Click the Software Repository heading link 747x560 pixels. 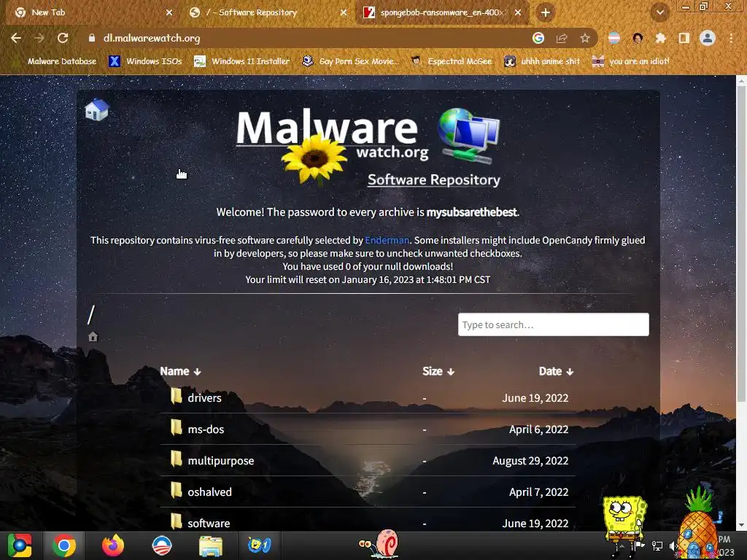click(x=433, y=179)
